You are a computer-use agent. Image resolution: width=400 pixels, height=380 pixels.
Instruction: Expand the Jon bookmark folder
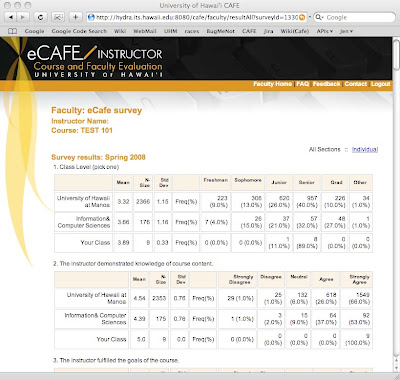346,31
